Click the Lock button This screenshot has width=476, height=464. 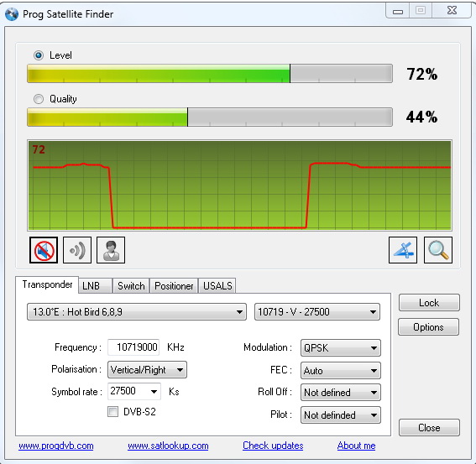(x=429, y=303)
